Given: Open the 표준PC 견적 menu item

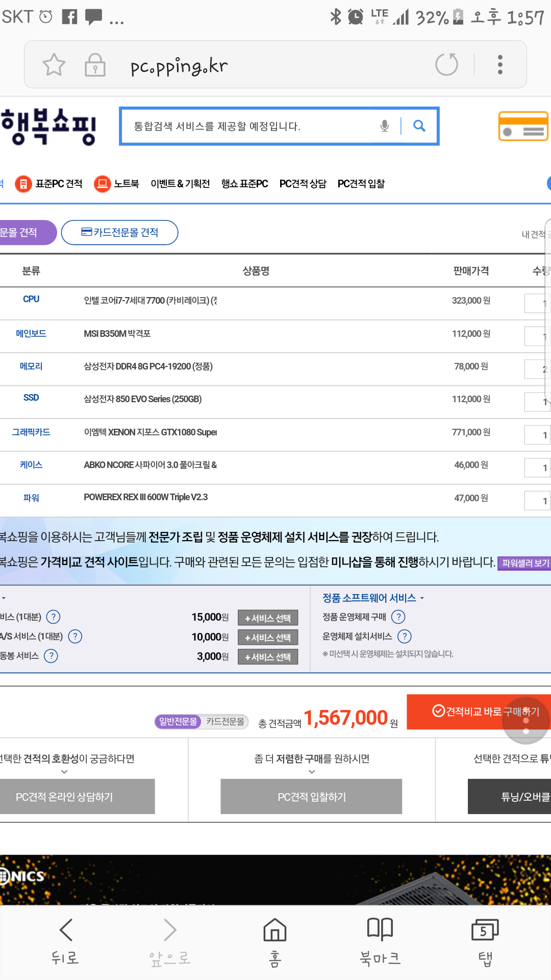Looking at the screenshot, I should [49, 184].
